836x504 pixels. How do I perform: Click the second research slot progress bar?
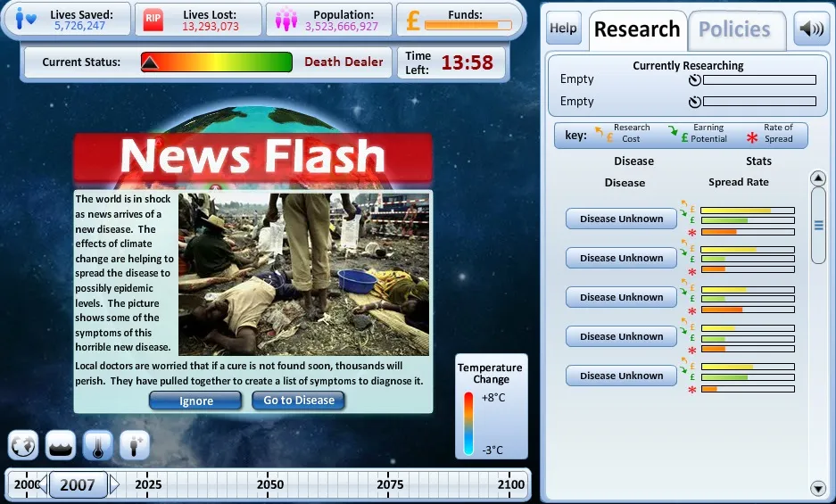coord(760,102)
